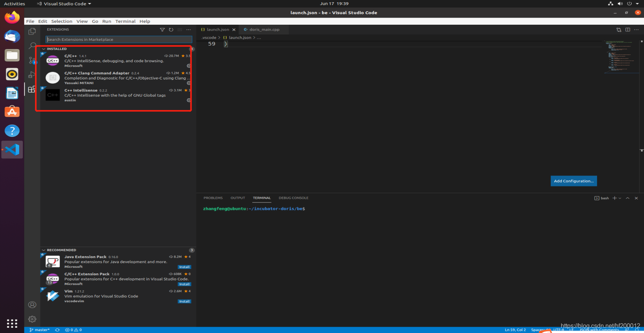
Task: Switch to PROBLEMS panel tab
Action: (213, 198)
